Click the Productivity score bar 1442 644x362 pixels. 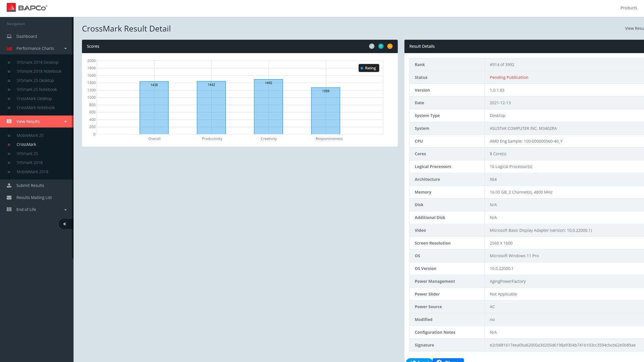pyautogui.click(x=211, y=108)
